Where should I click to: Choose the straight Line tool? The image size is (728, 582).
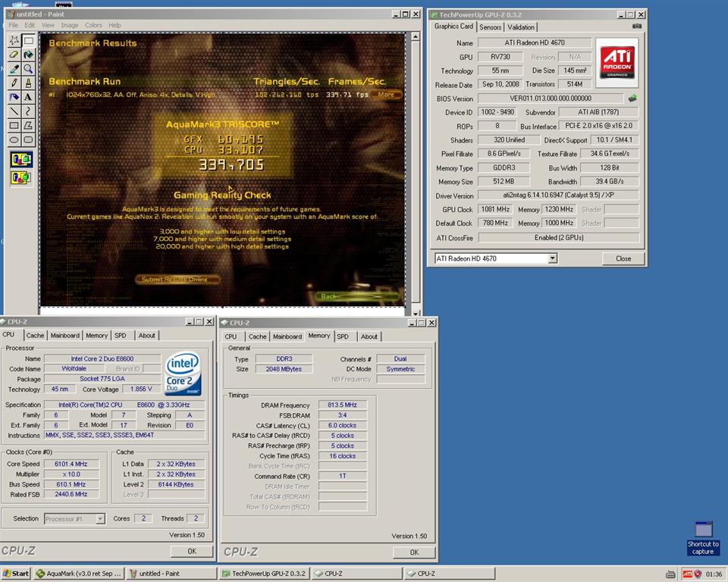tap(14, 111)
